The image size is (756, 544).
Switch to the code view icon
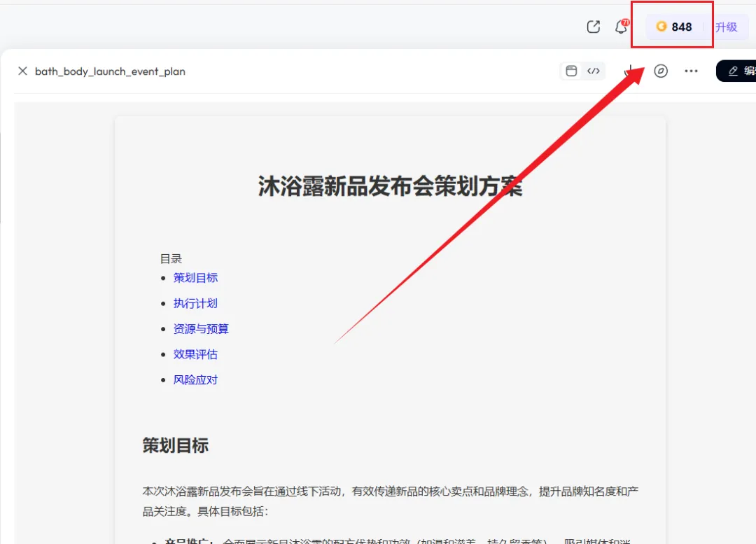594,71
